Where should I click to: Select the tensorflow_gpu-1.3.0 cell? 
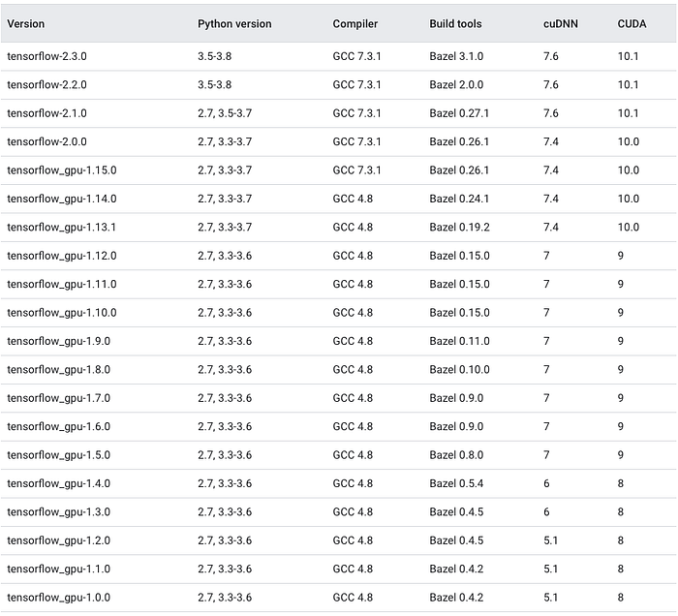coord(59,512)
